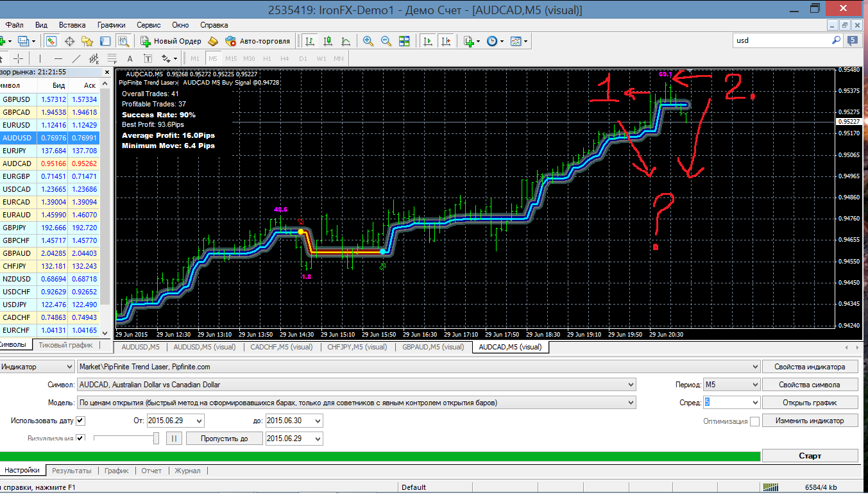Expand the Символ AUDCAD dropdown
868x495 pixels.
[631, 385]
